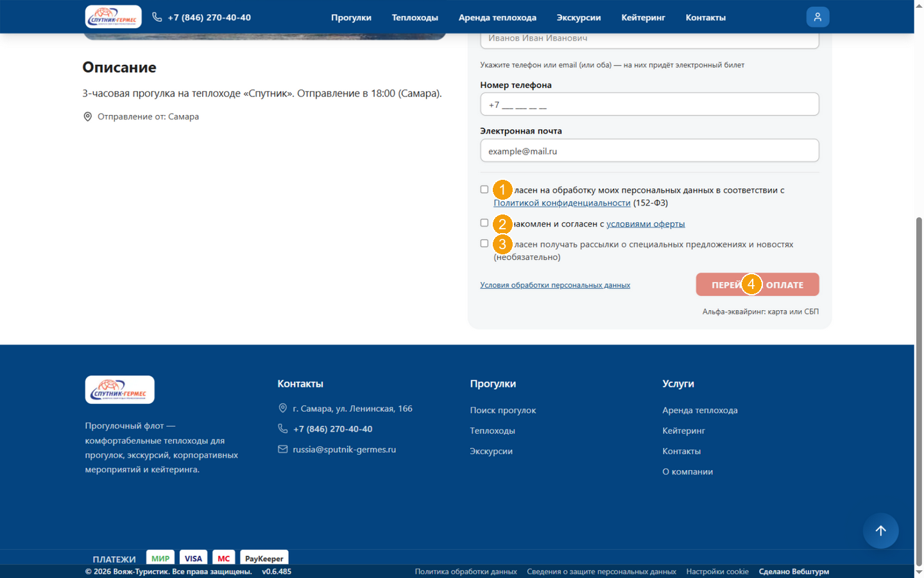The width and height of the screenshot is (924, 578).
Task: Click the phone number input field
Action: (x=649, y=104)
